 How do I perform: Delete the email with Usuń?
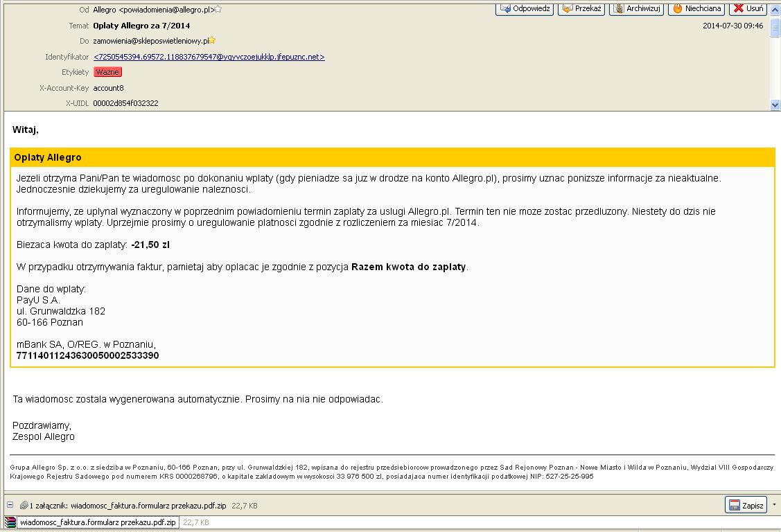click(748, 8)
